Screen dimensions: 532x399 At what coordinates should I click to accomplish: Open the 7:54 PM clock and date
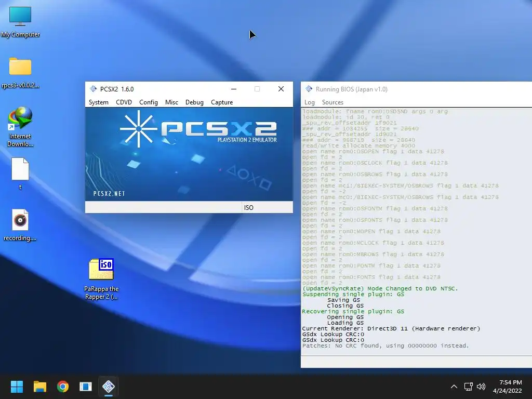(507, 387)
